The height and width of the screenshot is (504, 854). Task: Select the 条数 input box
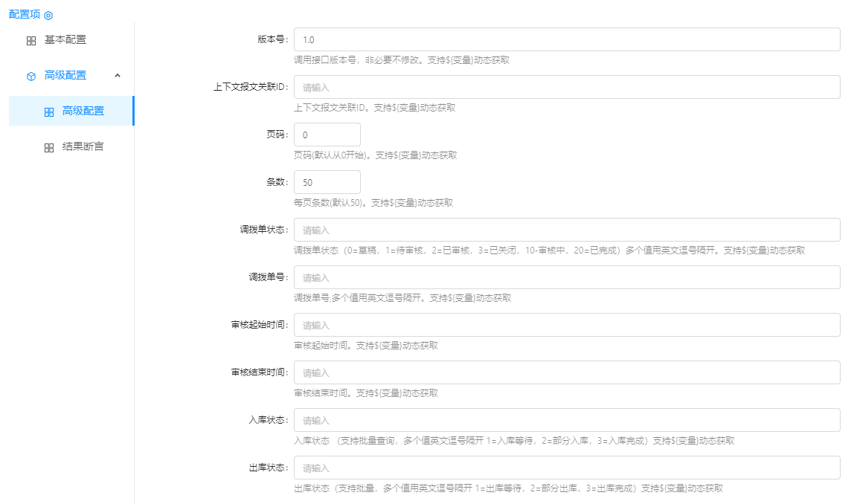[327, 182]
